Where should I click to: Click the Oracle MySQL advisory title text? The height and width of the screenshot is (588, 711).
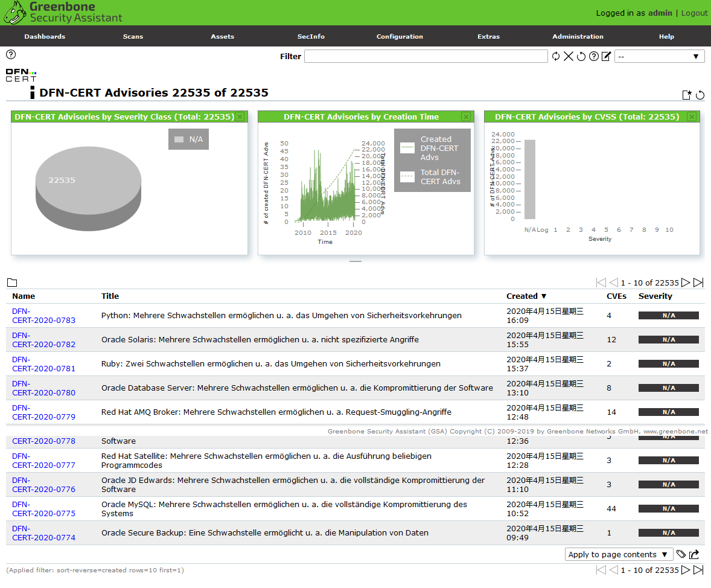point(284,508)
